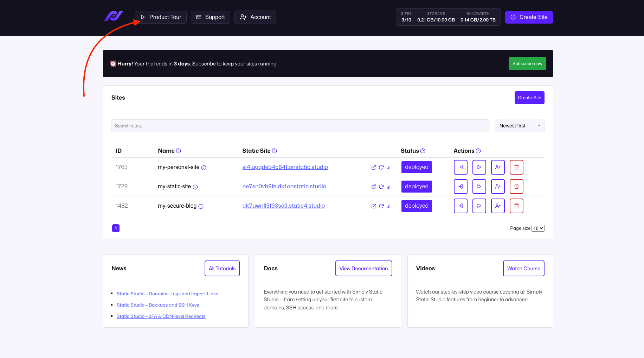644x358 pixels.
Task: Click the Simply Static Studio logo
Action: pos(114,16)
